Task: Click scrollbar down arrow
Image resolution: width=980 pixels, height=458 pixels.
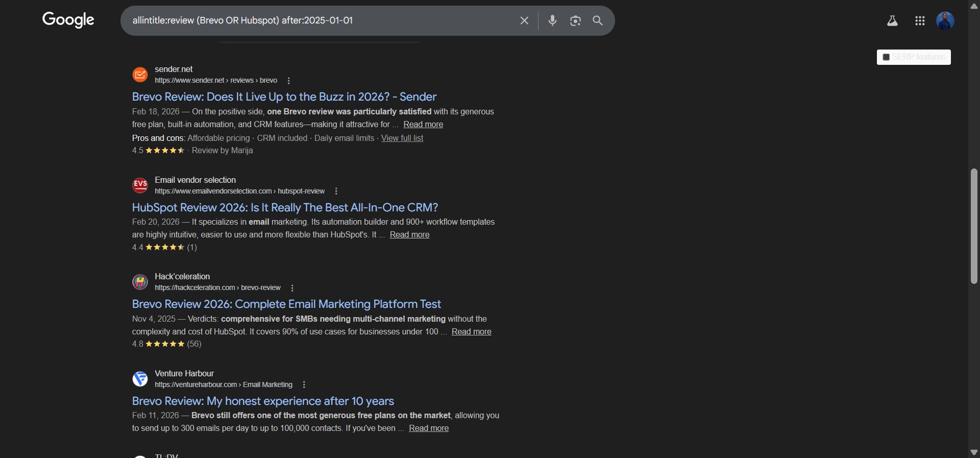Action: 974,452
